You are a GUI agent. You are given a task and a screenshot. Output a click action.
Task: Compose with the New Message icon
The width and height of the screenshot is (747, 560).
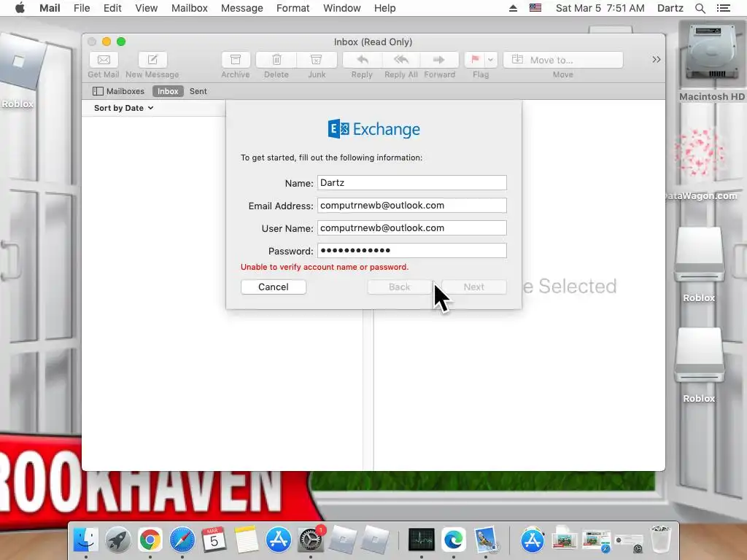coord(152,60)
